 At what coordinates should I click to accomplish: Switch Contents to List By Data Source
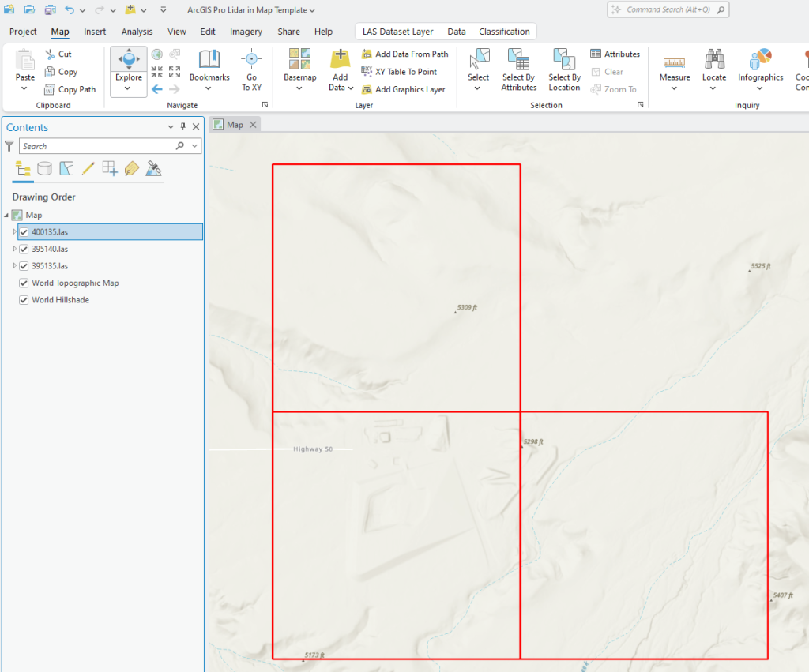tap(45, 168)
